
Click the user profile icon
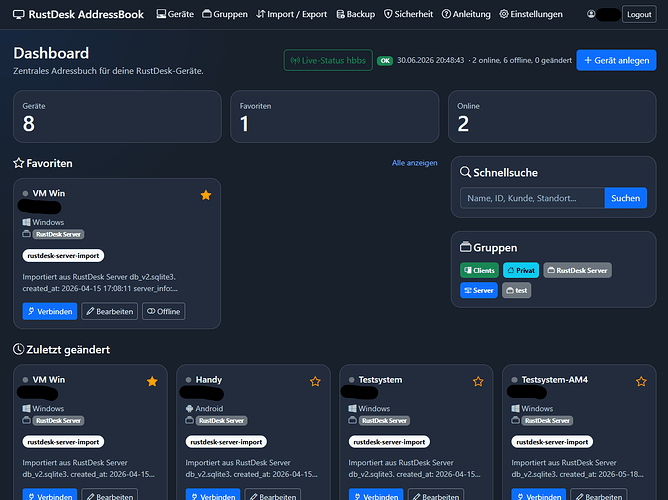591,14
